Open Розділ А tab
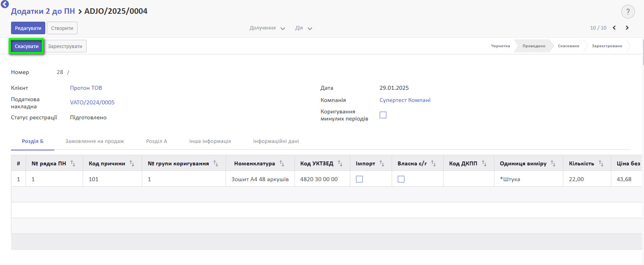The width and height of the screenshot is (644, 265). 157,141
